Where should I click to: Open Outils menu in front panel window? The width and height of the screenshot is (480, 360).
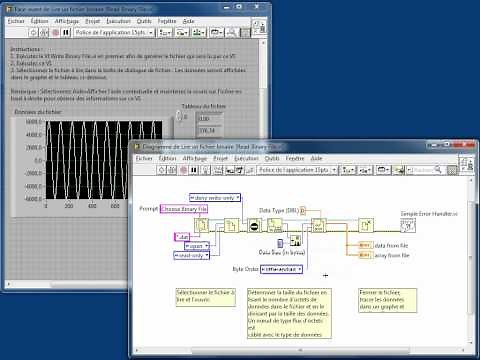[144, 21]
